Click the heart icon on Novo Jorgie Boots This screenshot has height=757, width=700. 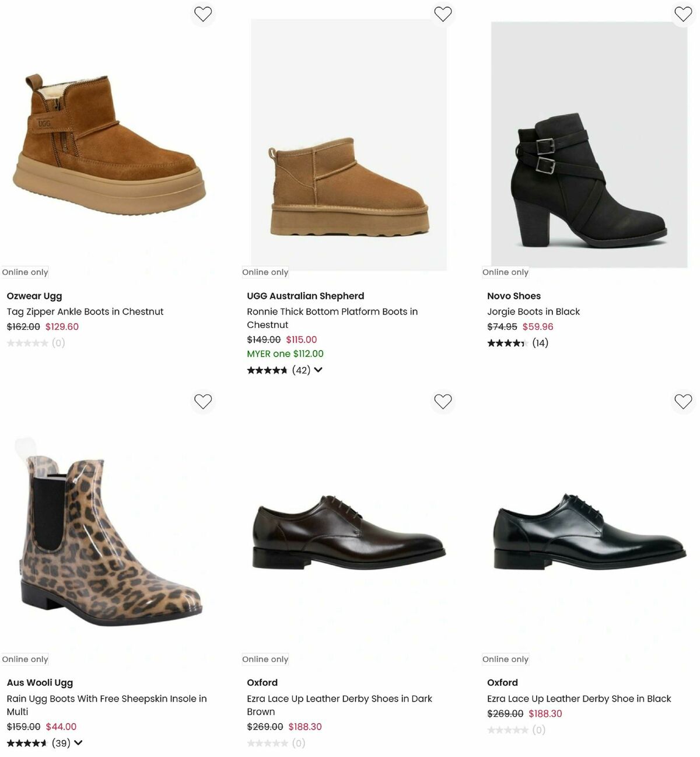tap(683, 13)
